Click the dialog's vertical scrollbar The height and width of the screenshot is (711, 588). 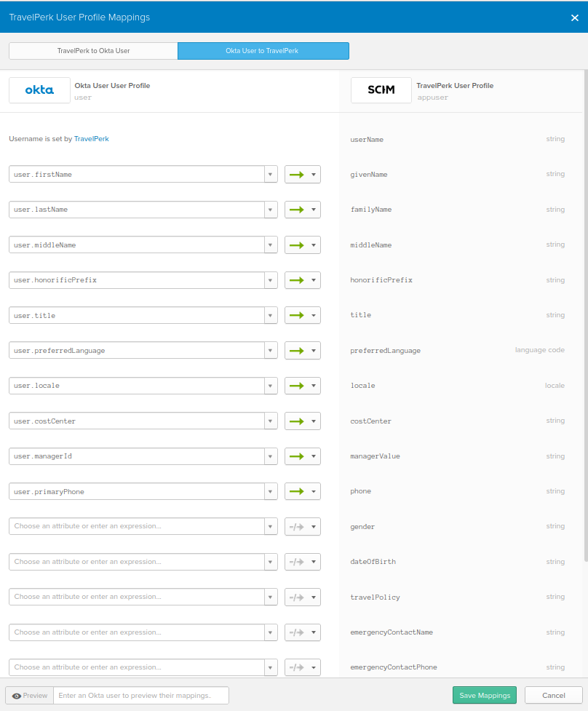586,317
